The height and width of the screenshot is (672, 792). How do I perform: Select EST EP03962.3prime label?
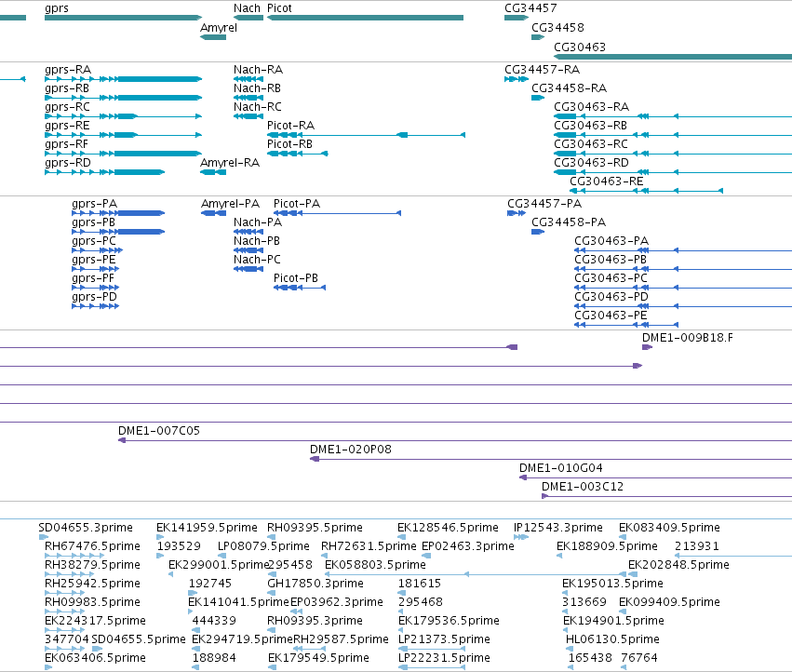click(x=337, y=602)
